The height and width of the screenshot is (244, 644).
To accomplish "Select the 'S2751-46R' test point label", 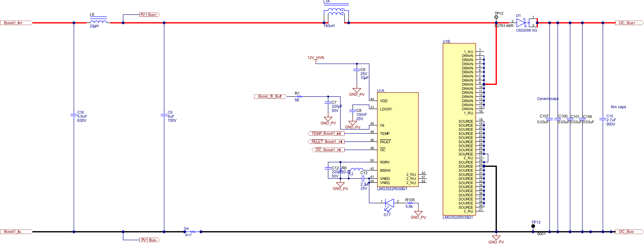I will [x=504, y=26].
